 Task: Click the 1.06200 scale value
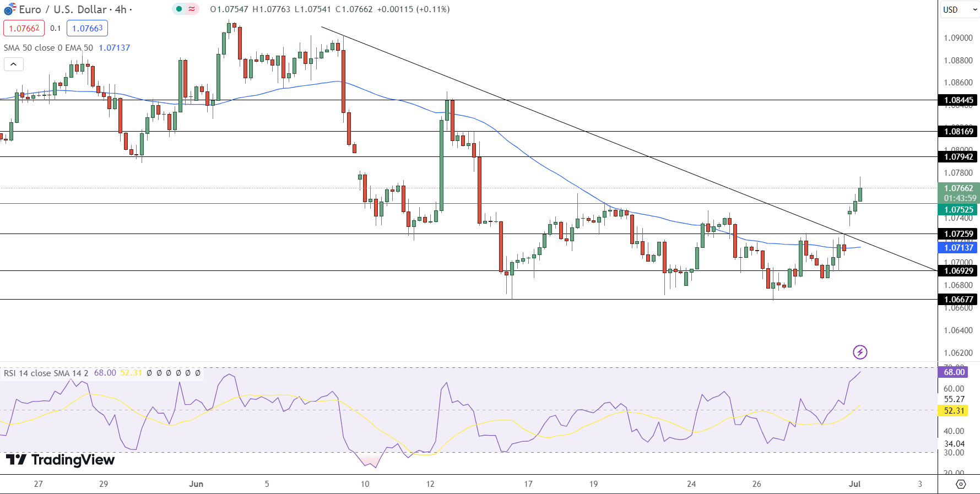pyautogui.click(x=958, y=353)
